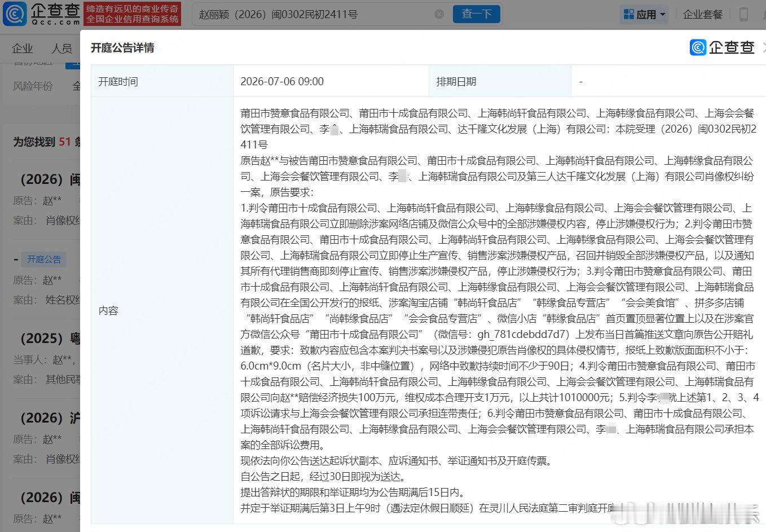766x532 pixels.
Task: Open the (2026) 沪 case result
Action: 50,418
